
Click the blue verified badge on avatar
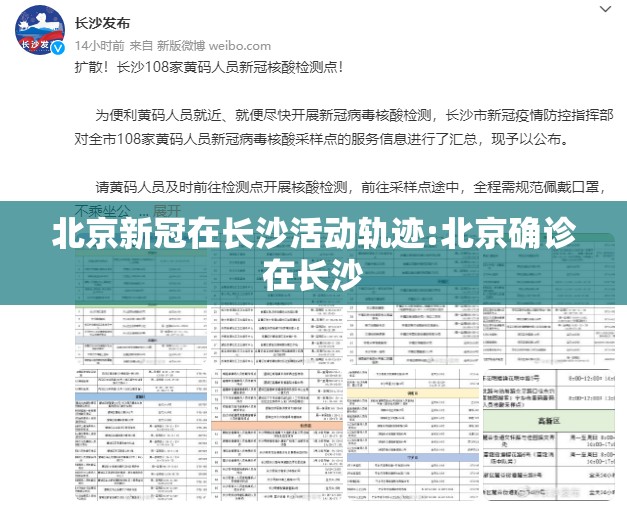[x=58, y=49]
